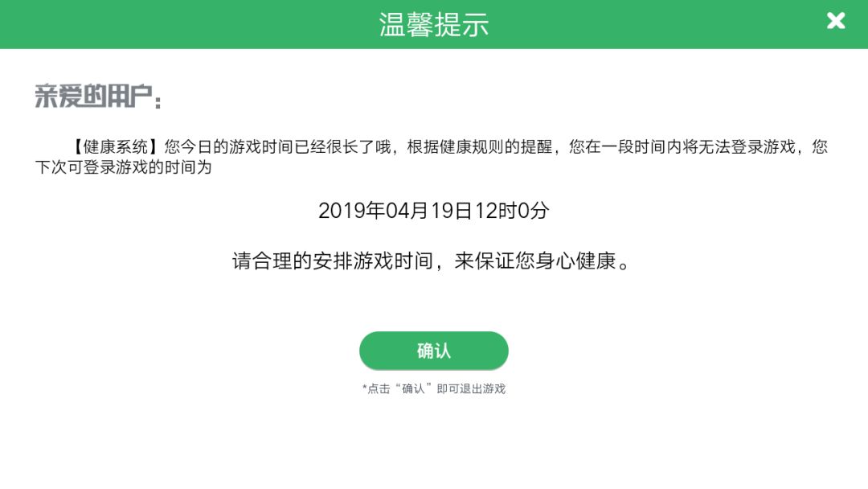Click the 温馨提示 title in the header

433,25
